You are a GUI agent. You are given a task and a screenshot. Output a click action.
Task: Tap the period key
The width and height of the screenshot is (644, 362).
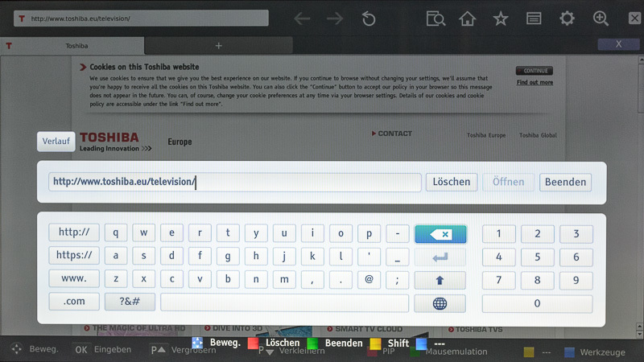pyautogui.click(x=341, y=279)
